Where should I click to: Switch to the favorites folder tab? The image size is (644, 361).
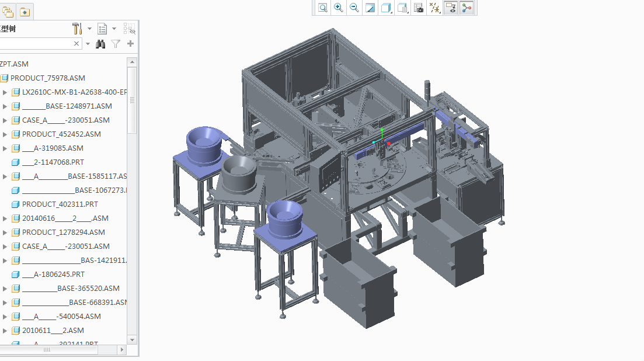25,11
